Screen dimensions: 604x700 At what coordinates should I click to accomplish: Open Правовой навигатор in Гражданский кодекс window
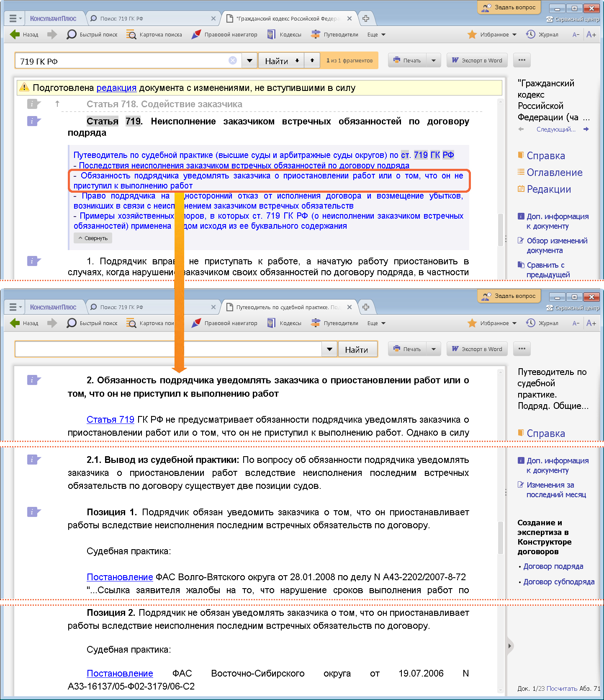pyautogui.click(x=224, y=34)
